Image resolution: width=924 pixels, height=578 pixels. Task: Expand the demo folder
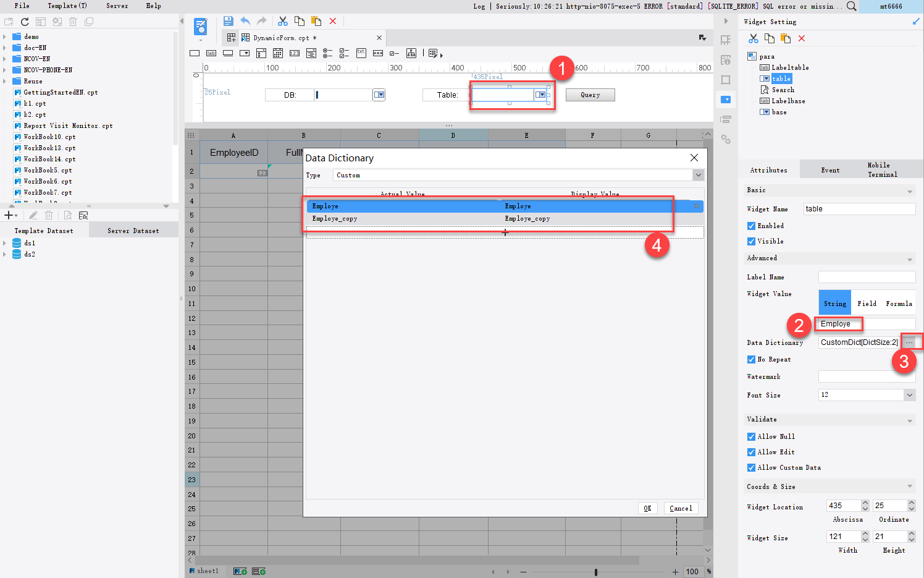(x=5, y=37)
